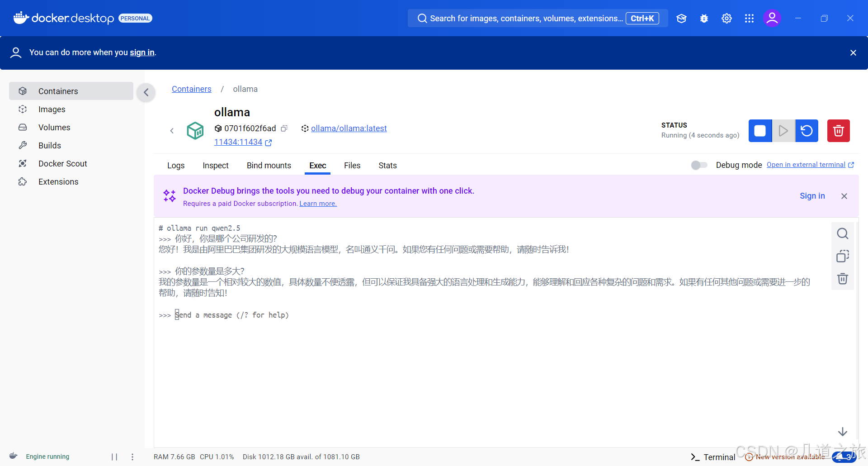The width and height of the screenshot is (868, 466).
Task: Open the Stats tab
Action: [x=387, y=166]
